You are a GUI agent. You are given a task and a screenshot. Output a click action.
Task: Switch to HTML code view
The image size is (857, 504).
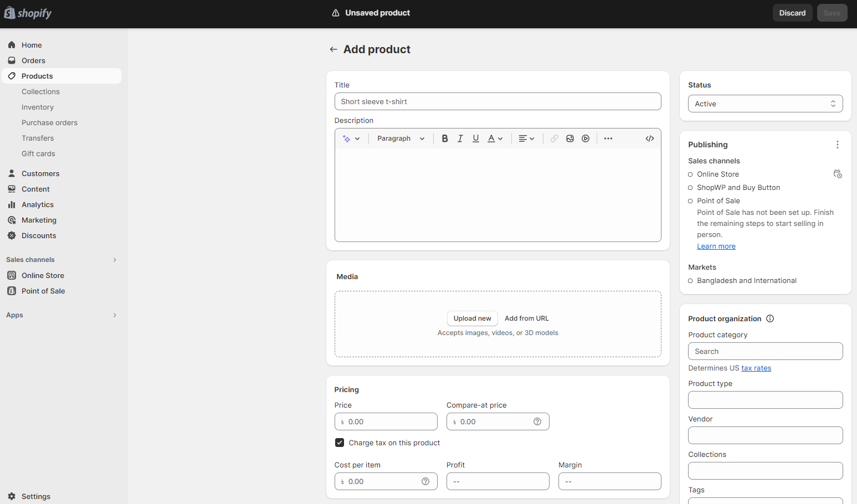(x=650, y=138)
